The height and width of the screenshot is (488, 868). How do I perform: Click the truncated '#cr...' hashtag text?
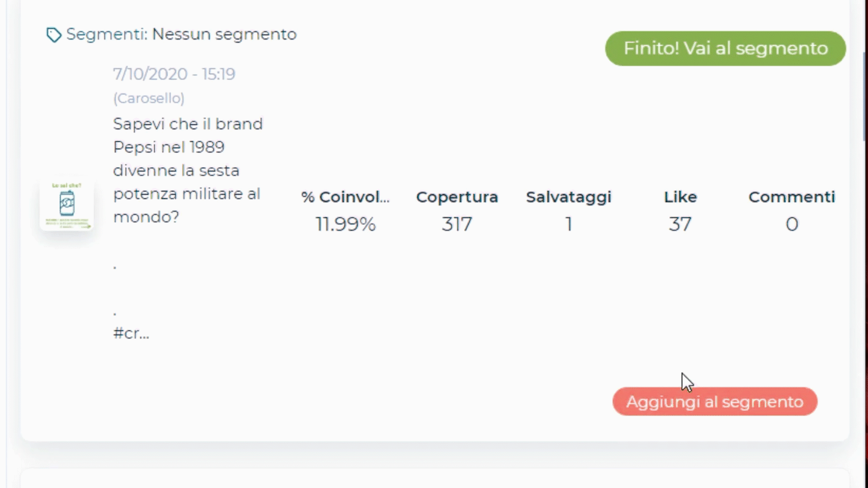[131, 333]
